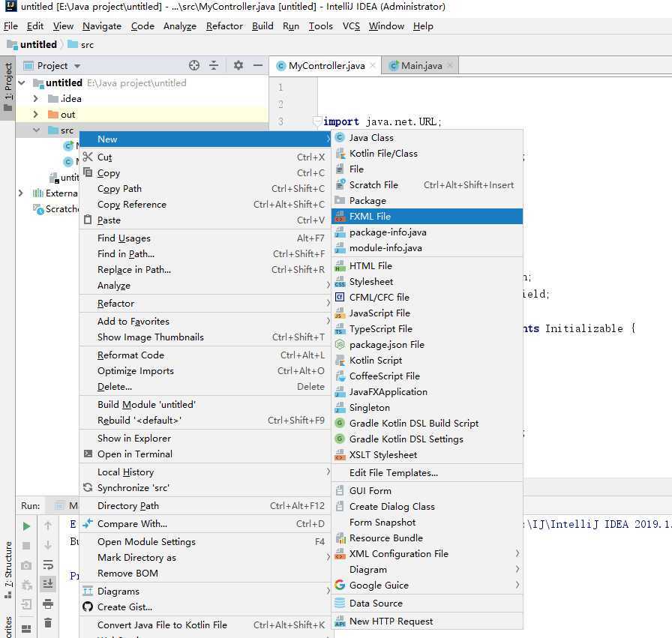
Task: Expand the Google Guice submenu
Action: pyautogui.click(x=427, y=586)
